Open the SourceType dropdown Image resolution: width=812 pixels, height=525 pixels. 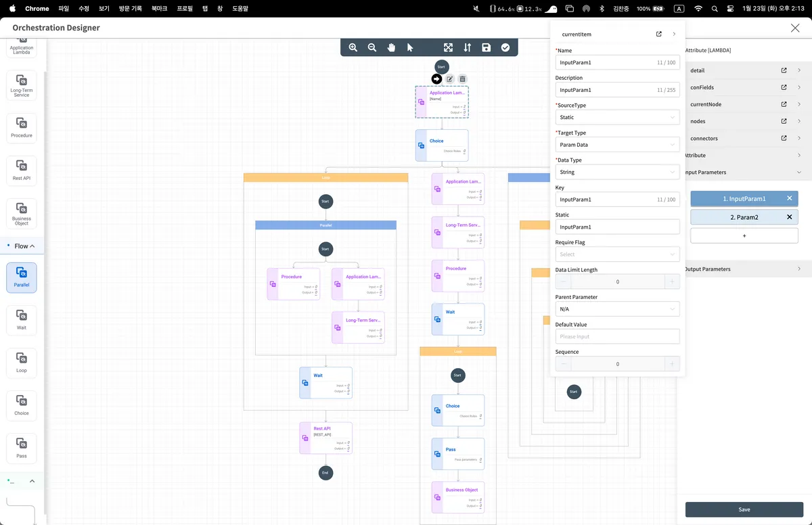[617, 118]
